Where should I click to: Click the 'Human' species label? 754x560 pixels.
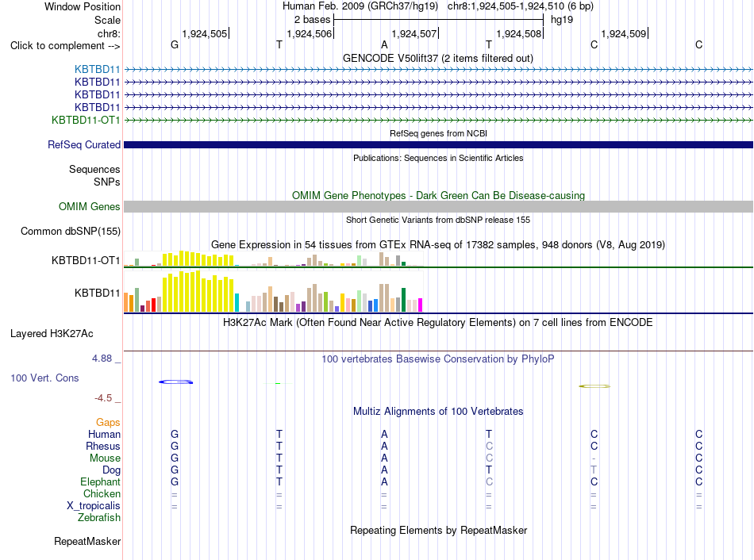(104, 434)
